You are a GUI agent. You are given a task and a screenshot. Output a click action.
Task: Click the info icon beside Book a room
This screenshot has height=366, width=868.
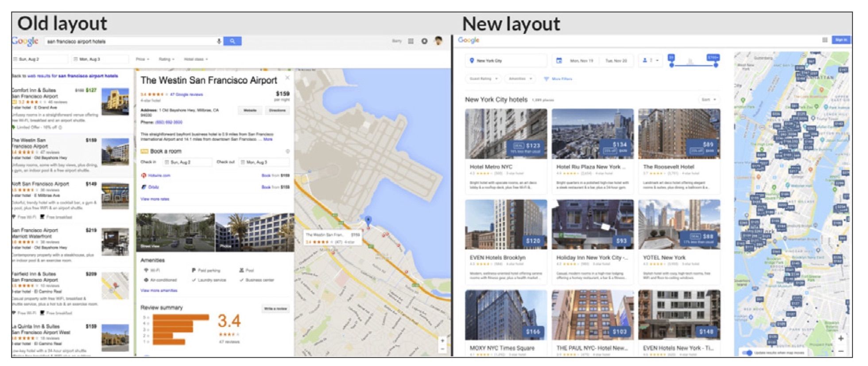[x=287, y=152]
